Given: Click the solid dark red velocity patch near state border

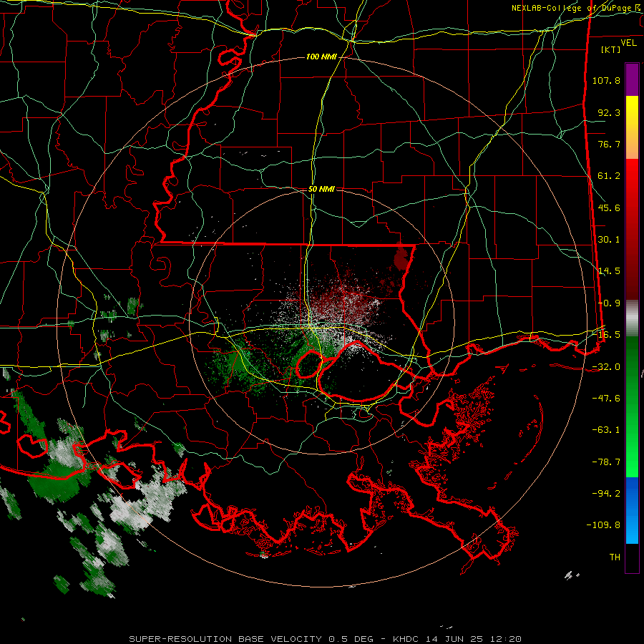Looking at the screenshot, I should click(401, 258).
